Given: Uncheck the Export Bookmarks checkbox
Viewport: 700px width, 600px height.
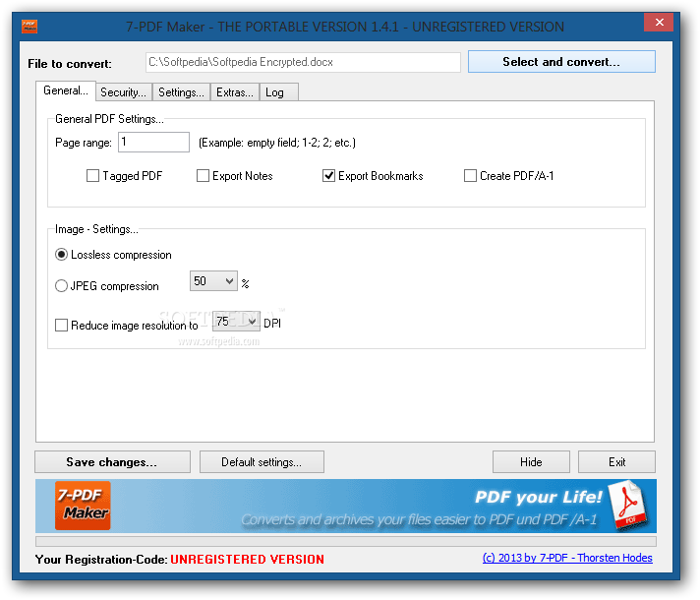Looking at the screenshot, I should pyautogui.click(x=328, y=176).
